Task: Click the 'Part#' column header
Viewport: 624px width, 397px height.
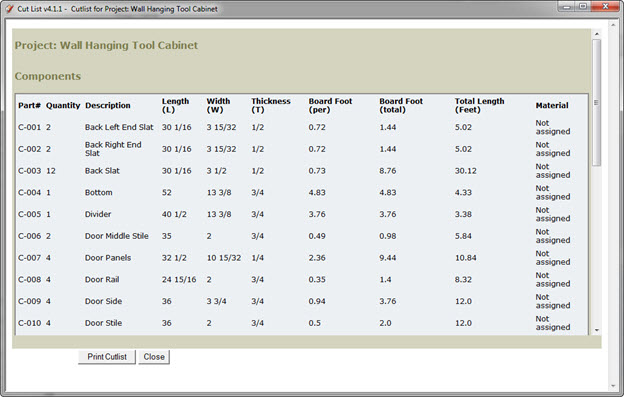Action: (x=29, y=105)
